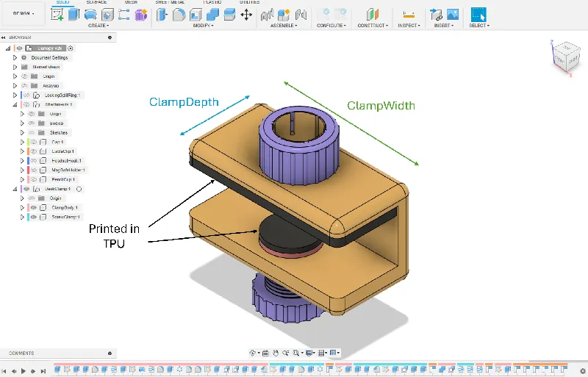This screenshot has width=588, height=377.
Task: Toggle the eye icon for LockingSplitRing:1
Action: (27, 95)
